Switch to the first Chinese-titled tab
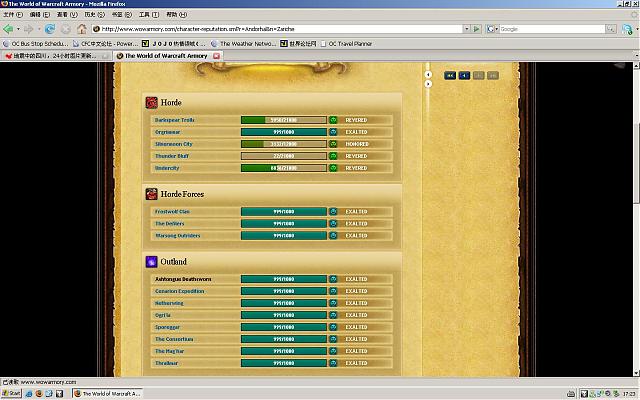 pyautogui.click(x=56, y=56)
